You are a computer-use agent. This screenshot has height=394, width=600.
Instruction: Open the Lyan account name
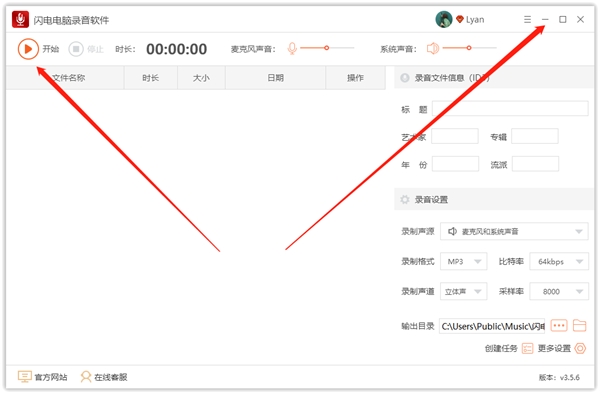[x=475, y=20]
